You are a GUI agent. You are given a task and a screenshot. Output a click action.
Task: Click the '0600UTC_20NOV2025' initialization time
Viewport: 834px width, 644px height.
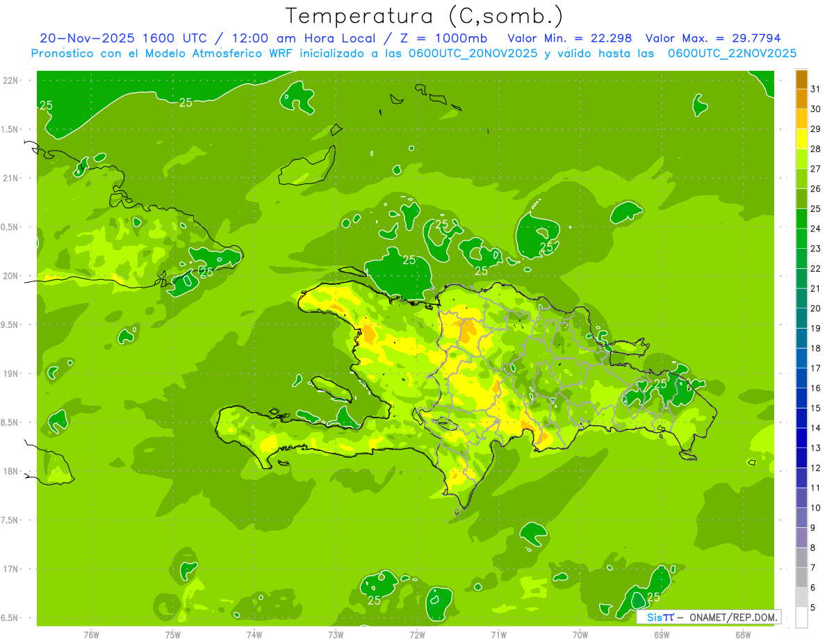click(x=473, y=53)
